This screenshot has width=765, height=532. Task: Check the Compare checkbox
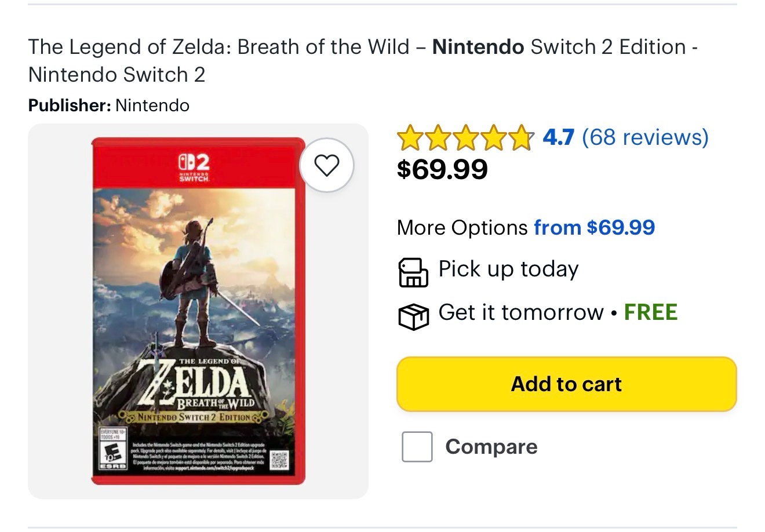click(417, 447)
